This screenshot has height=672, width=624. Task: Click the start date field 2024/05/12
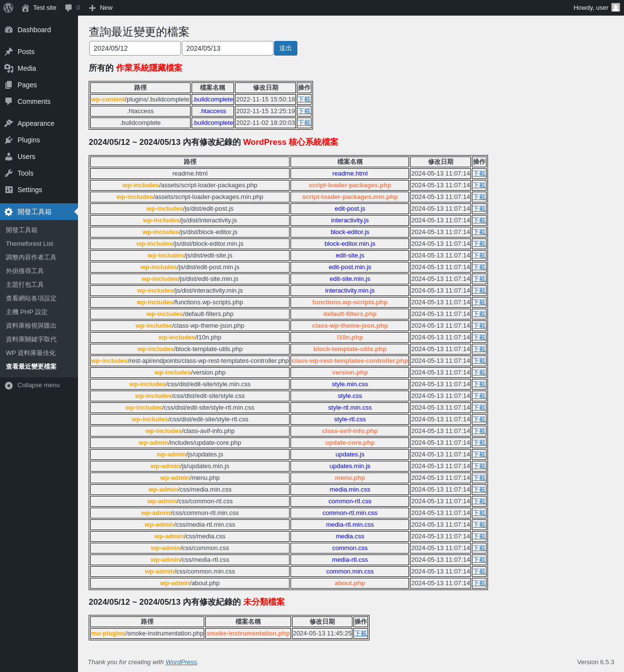(x=135, y=48)
